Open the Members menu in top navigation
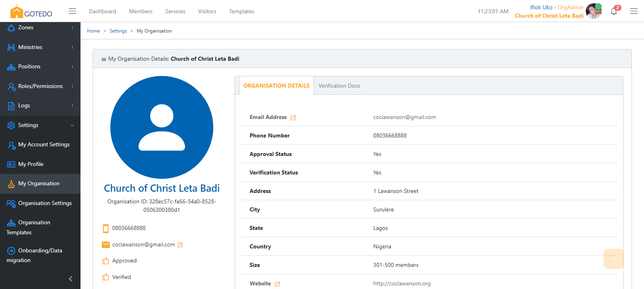This screenshot has height=289, width=644. [x=140, y=11]
